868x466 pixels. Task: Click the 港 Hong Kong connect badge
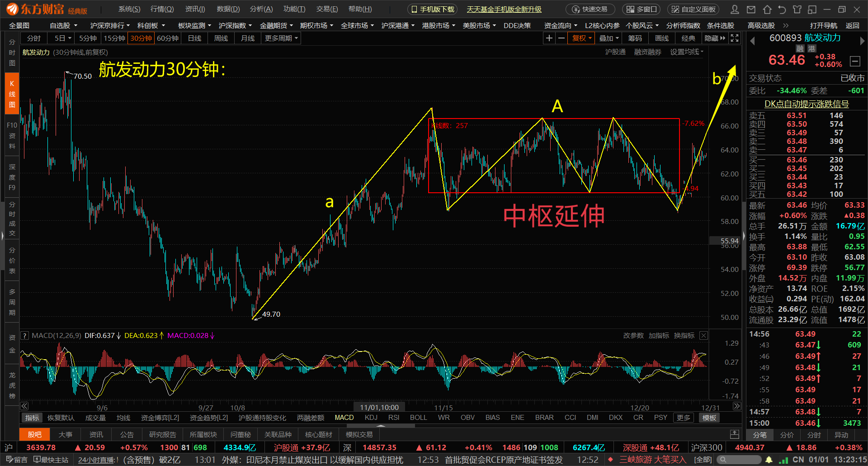coord(812,48)
